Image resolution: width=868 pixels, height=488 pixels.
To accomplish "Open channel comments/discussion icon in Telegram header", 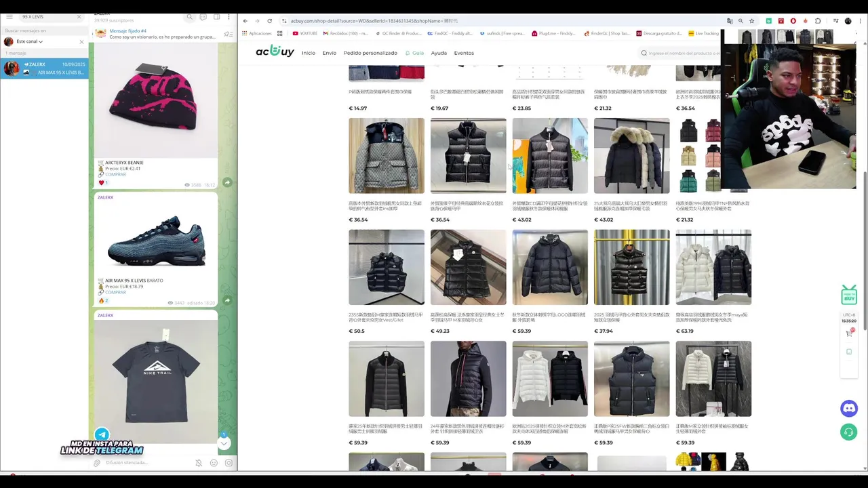I will coord(203,17).
